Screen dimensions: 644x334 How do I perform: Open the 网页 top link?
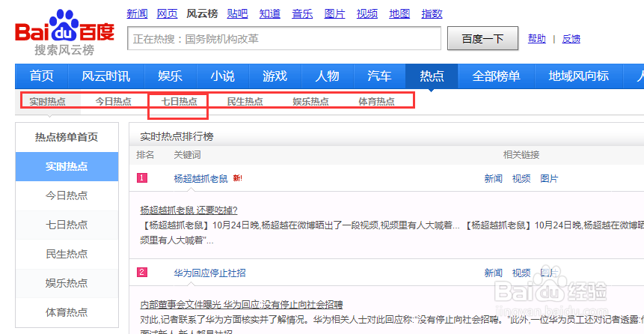pyautogui.click(x=167, y=14)
